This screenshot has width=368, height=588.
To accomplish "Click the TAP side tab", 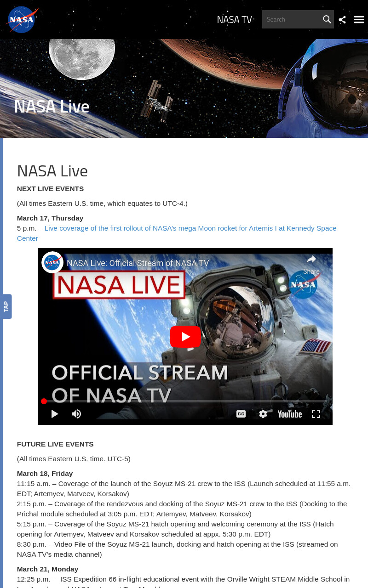I will click(6, 306).
